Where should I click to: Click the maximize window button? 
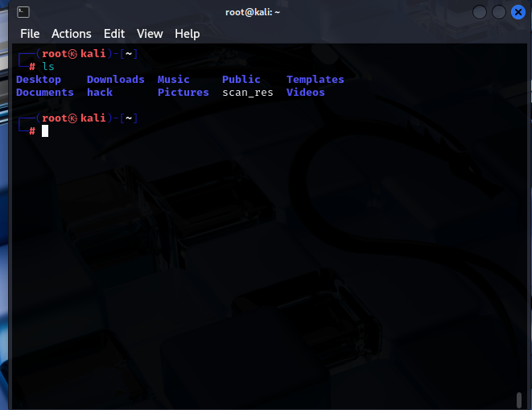499,12
